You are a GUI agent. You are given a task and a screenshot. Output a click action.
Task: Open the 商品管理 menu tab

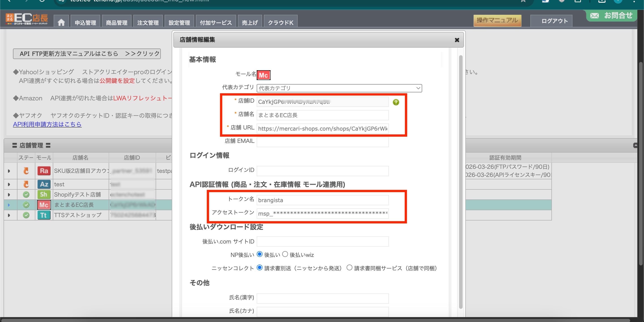tap(117, 23)
